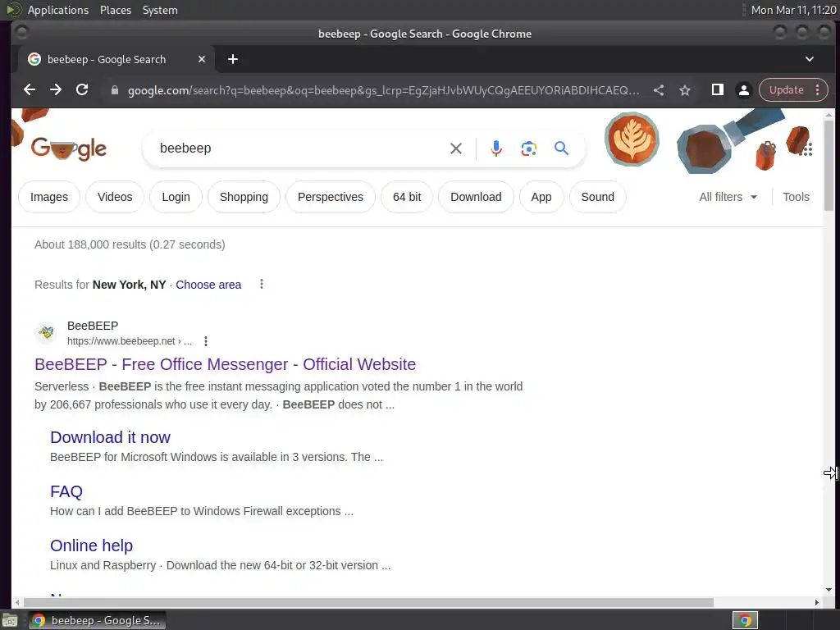840x630 pixels.
Task: Open the Online help sitelink
Action: [92, 546]
